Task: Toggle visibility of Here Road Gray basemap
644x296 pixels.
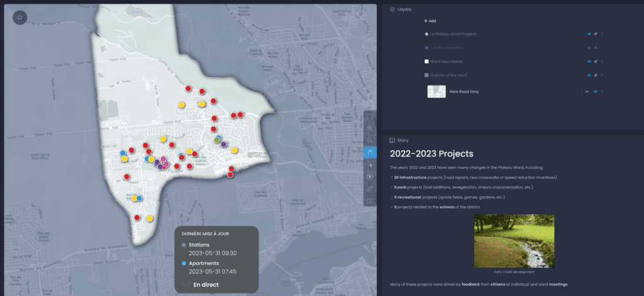Action: click(x=596, y=92)
